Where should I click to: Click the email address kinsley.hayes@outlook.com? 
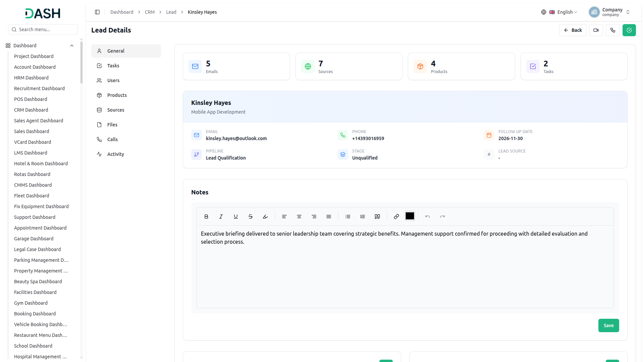236,138
